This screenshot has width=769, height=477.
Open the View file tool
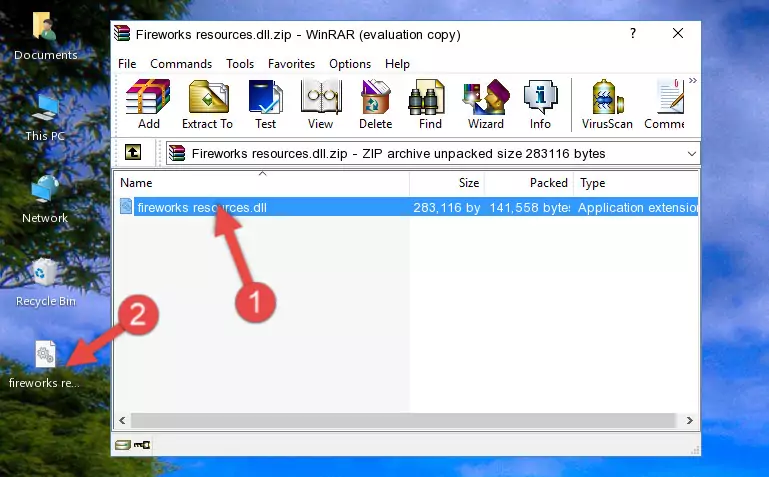(x=321, y=104)
